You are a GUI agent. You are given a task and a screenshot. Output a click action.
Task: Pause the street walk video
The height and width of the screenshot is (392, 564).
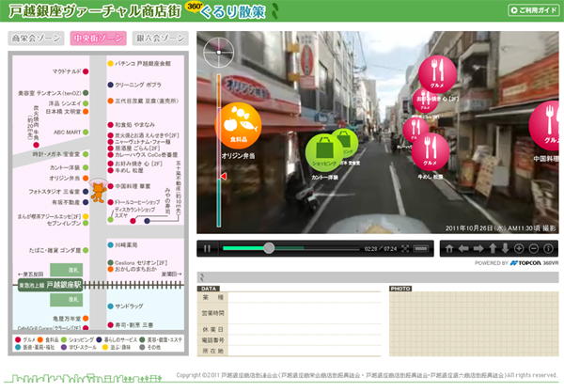click(207, 248)
